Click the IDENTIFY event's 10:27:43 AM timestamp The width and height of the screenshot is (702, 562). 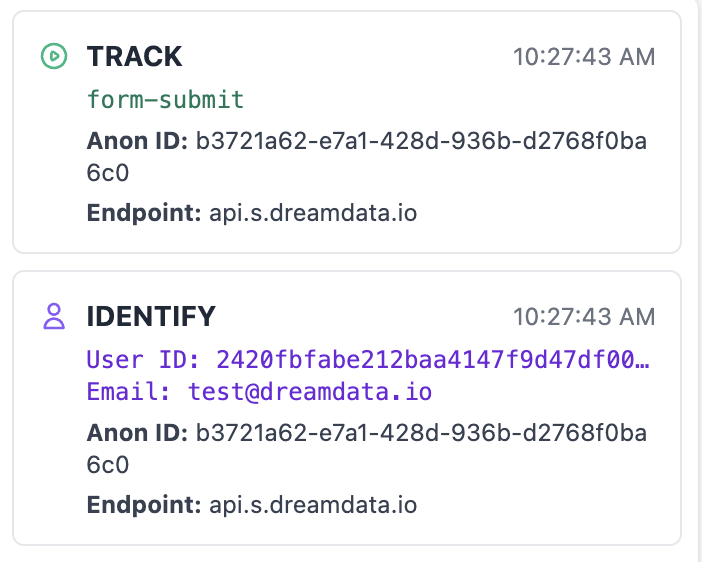584,318
